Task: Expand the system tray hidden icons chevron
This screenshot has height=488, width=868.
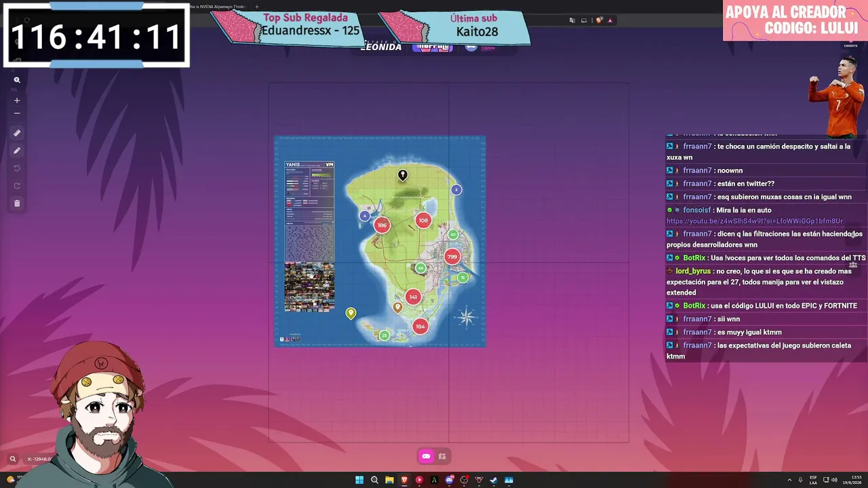Action: pyautogui.click(x=789, y=480)
